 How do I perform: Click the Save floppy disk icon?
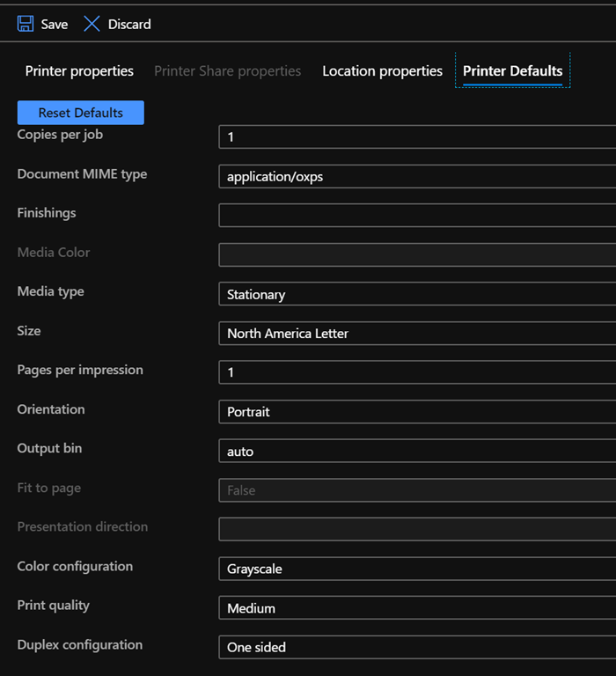coord(26,24)
